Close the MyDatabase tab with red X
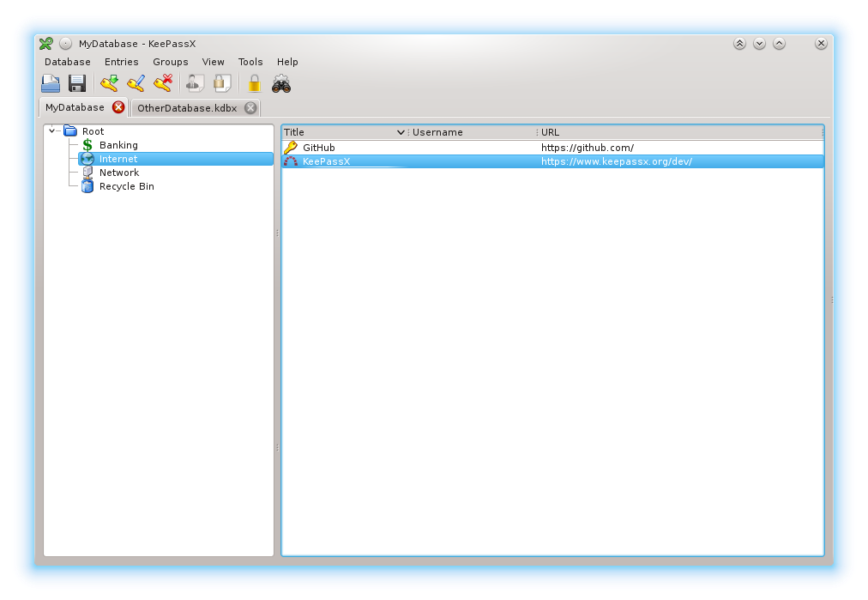868x600 pixels. pyautogui.click(x=118, y=107)
